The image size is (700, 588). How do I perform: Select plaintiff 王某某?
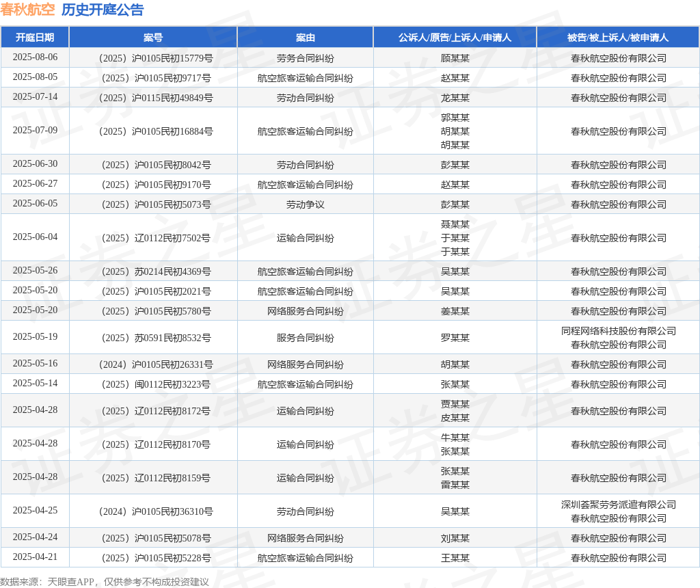click(x=455, y=558)
